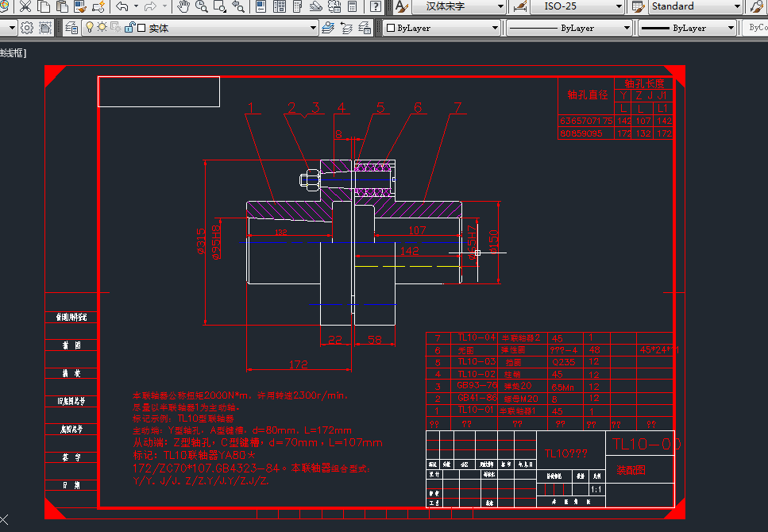
Task: Click the Help question mark icon
Action: pos(376,6)
